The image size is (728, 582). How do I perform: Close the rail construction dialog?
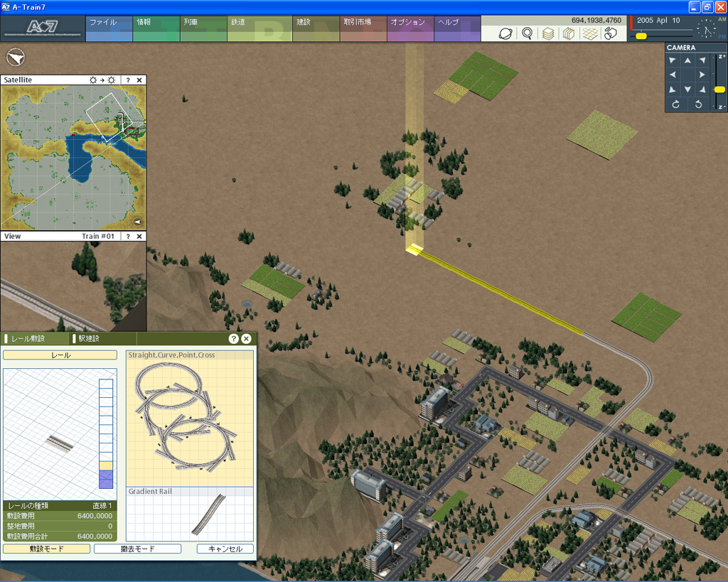(x=247, y=339)
